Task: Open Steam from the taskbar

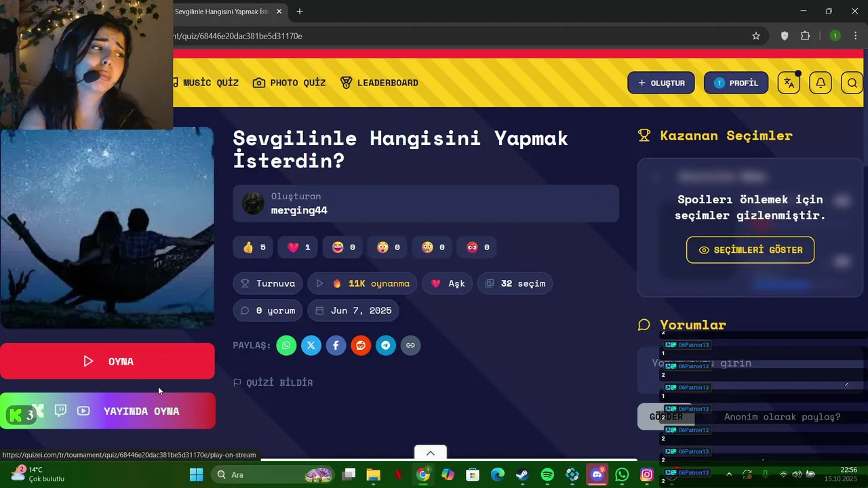Action: click(x=522, y=474)
